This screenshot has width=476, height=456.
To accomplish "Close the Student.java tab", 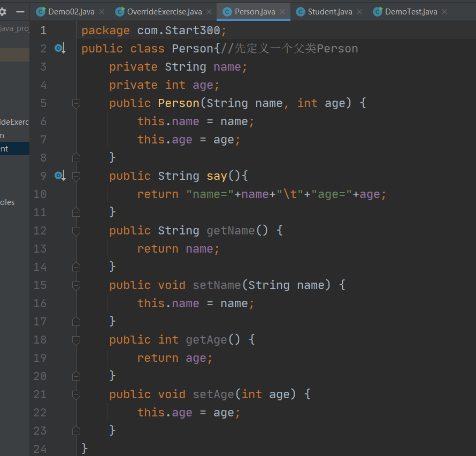I will [359, 12].
